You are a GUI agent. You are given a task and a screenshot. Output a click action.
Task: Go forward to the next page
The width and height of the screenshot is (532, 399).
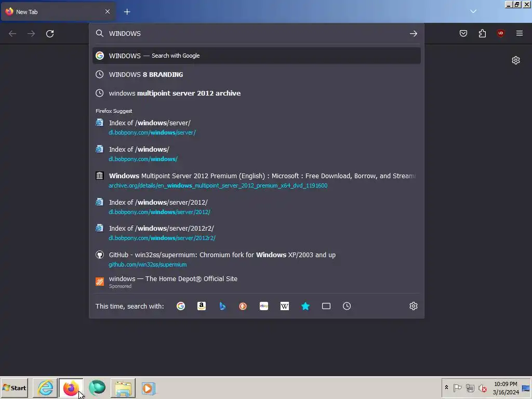[x=31, y=34]
